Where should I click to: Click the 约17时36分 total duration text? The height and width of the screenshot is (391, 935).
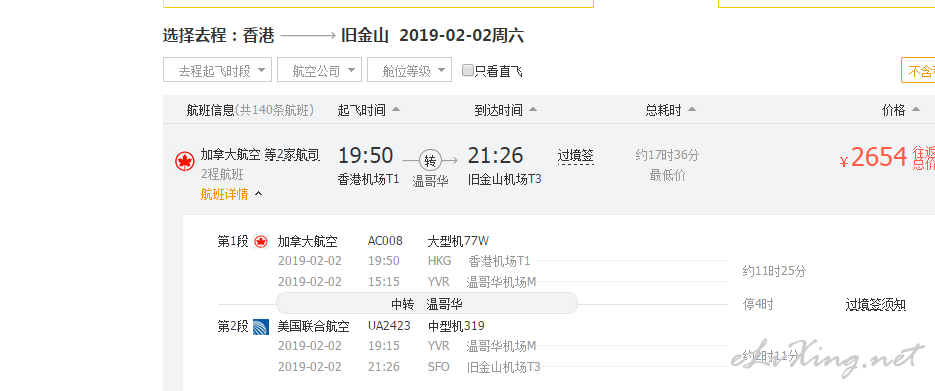(x=667, y=156)
